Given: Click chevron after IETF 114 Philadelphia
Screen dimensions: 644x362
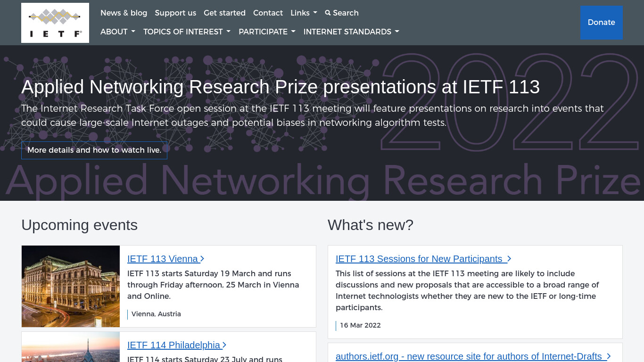Looking at the screenshot, I should 224,345.
